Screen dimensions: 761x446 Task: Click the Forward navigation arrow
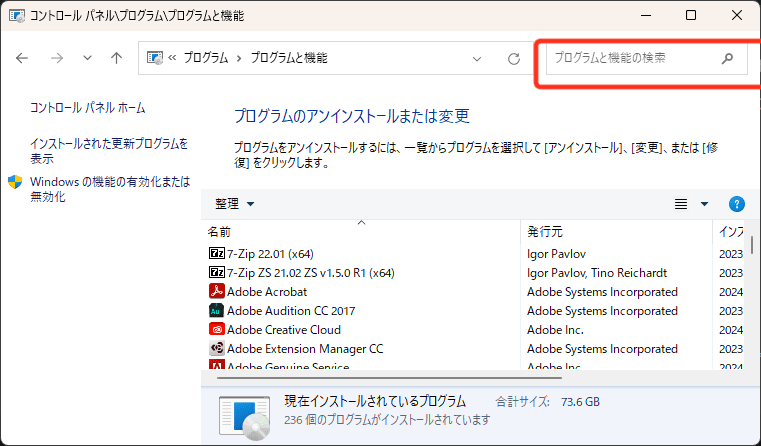coord(57,58)
